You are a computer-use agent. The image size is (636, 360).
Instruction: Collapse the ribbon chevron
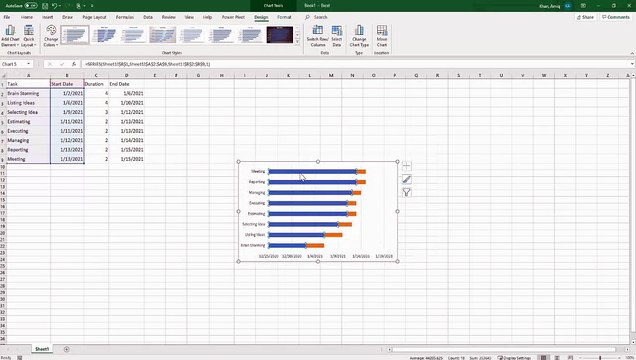click(x=632, y=53)
